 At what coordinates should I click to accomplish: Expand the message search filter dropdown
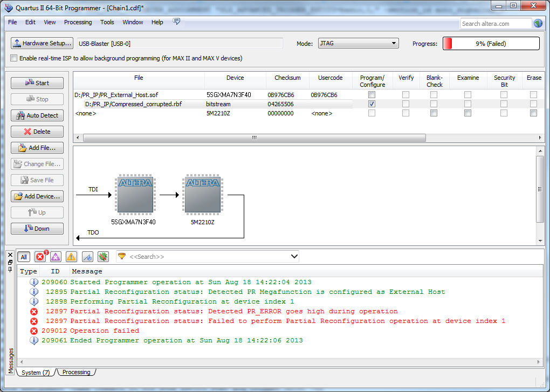tap(294, 257)
